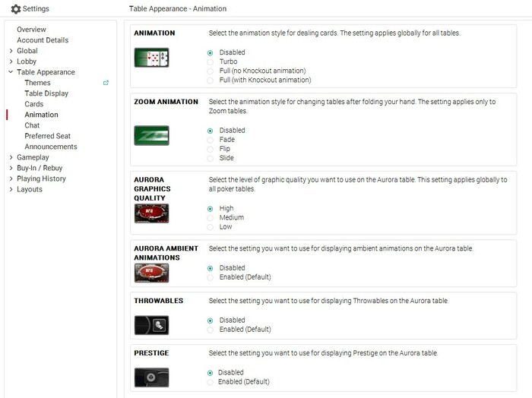Image resolution: width=532 pixels, height=398 pixels.
Task: Expand the Global tree chevron
Action: click(11, 51)
